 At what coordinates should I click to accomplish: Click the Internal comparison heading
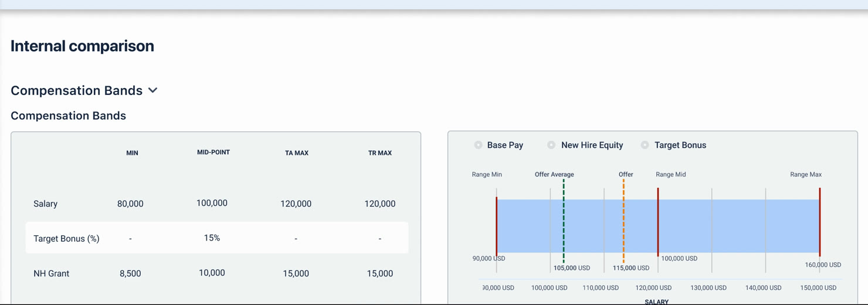(82, 46)
